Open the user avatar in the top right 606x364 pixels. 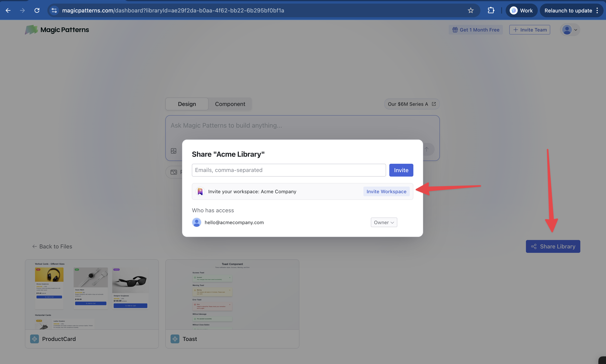567,29
